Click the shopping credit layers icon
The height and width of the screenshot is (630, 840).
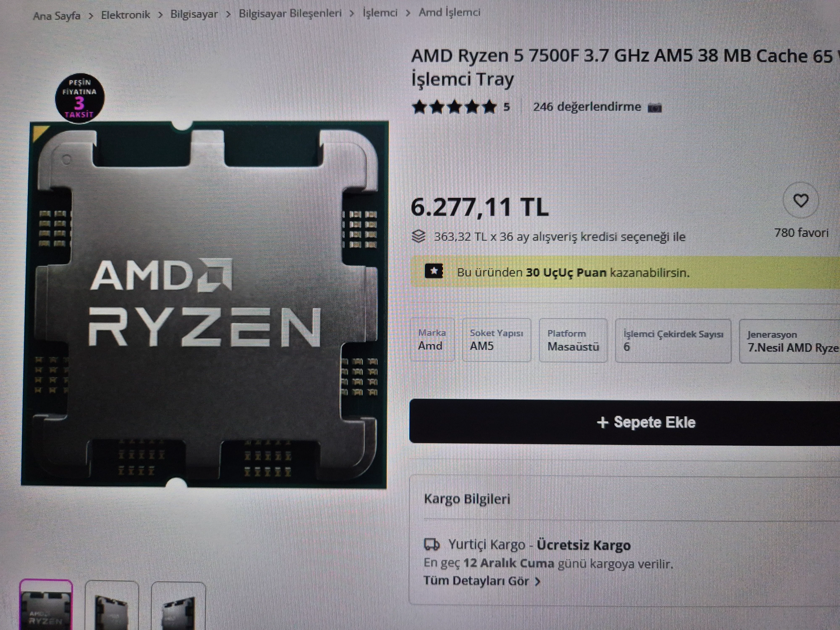pos(419,237)
